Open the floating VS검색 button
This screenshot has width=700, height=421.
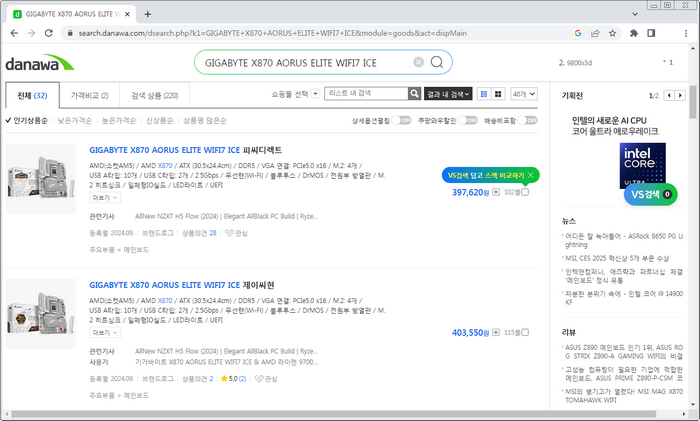click(x=650, y=194)
